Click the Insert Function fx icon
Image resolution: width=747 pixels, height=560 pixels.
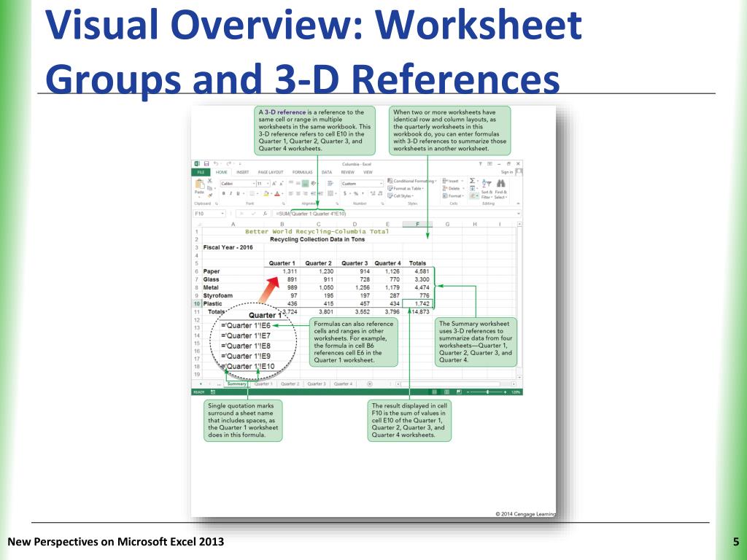pyautogui.click(x=264, y=214)
